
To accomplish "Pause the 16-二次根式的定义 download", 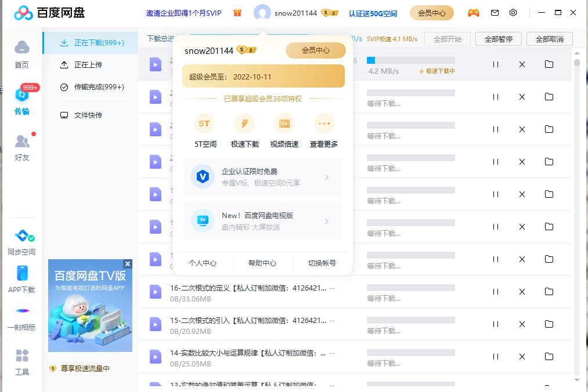I will pyautogui.click(x=495, y=292).
